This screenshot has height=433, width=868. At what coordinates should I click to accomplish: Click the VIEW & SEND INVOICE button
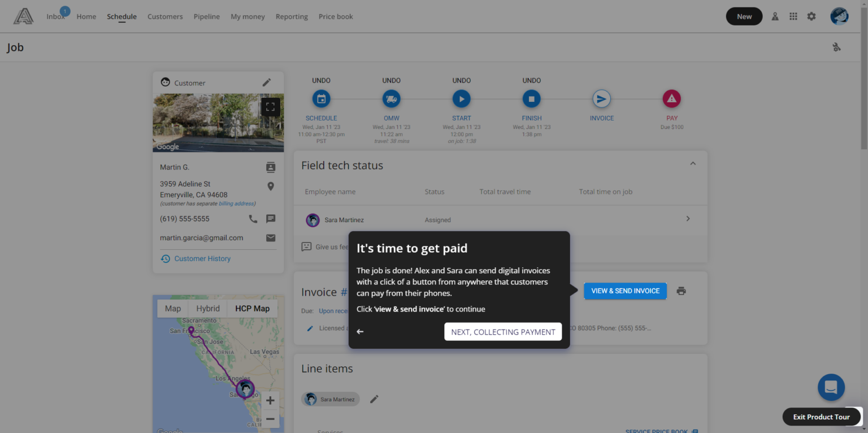click(x=625, y=291)
